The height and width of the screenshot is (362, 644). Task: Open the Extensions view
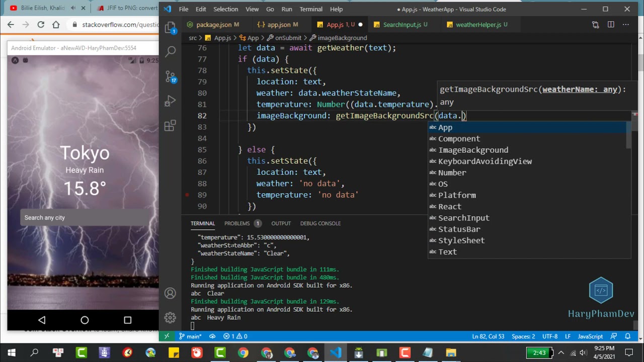170,125
